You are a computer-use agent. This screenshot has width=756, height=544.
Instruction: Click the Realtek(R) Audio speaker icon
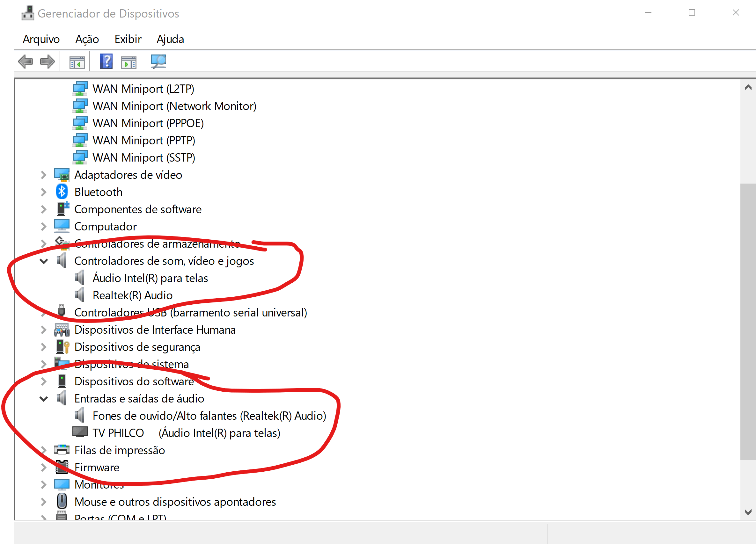pos(80,295)
